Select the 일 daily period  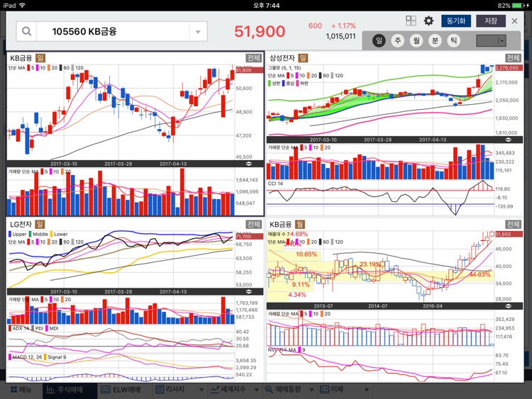379,40
